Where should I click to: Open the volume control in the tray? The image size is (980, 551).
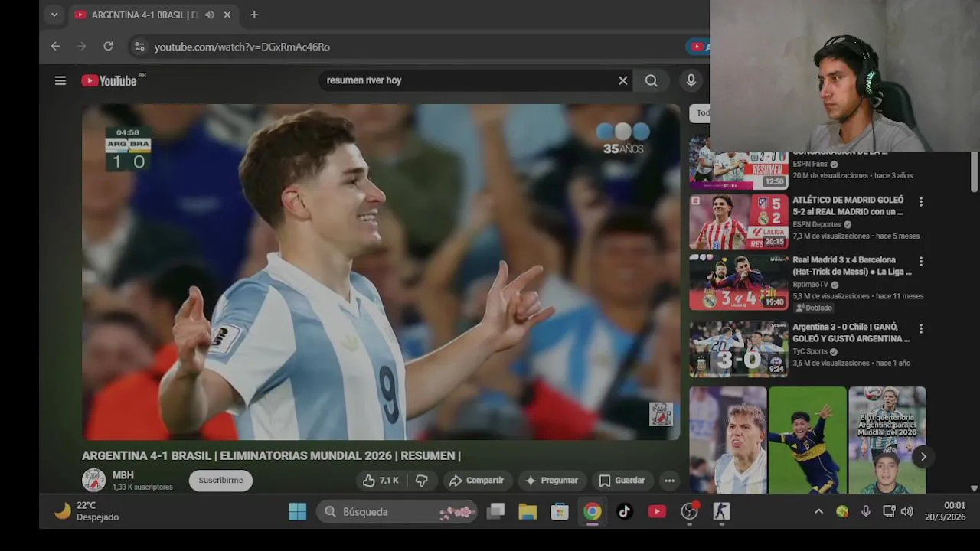pos(907,511)
